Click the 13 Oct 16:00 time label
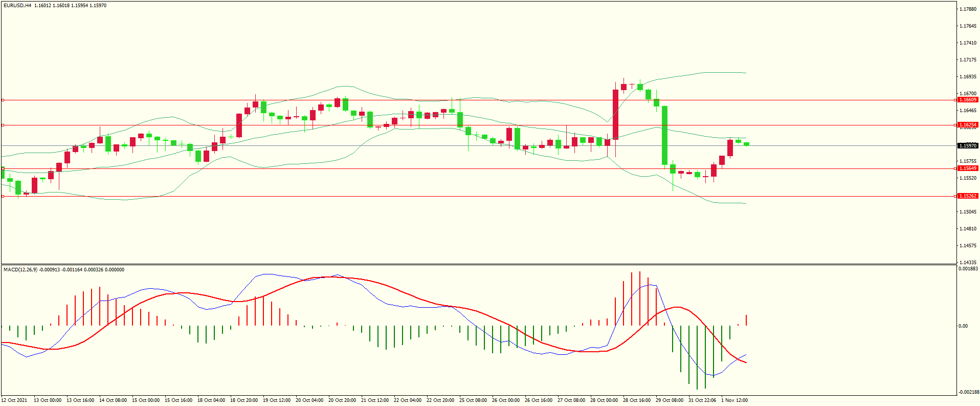 [80, 400]
